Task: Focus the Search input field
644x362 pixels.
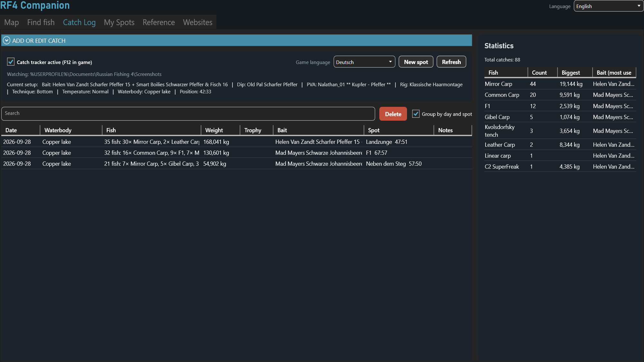Action: 188,114
